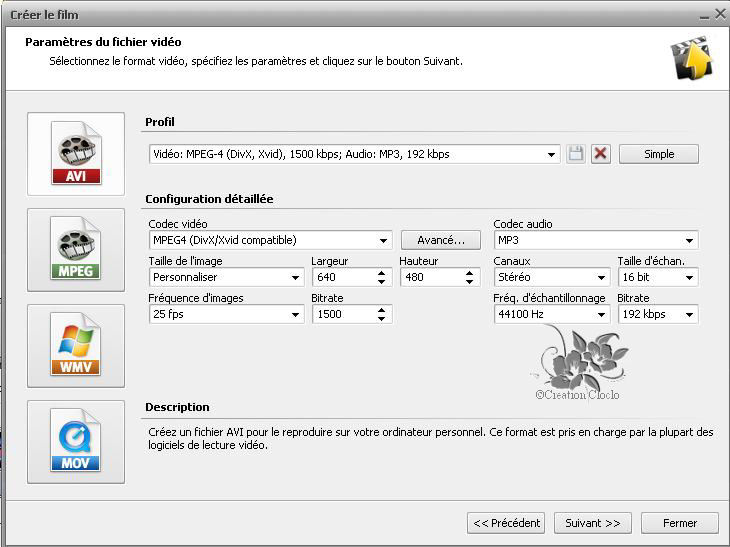Pick the WMV format icon
730x547 pixels.
pyautogui.click(x=76, y=346)
